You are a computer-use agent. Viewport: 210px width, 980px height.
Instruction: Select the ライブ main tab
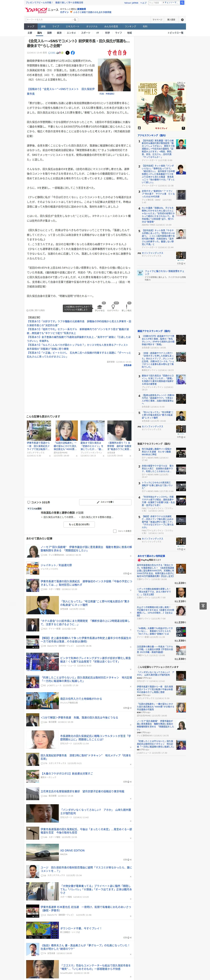(56, 27)
